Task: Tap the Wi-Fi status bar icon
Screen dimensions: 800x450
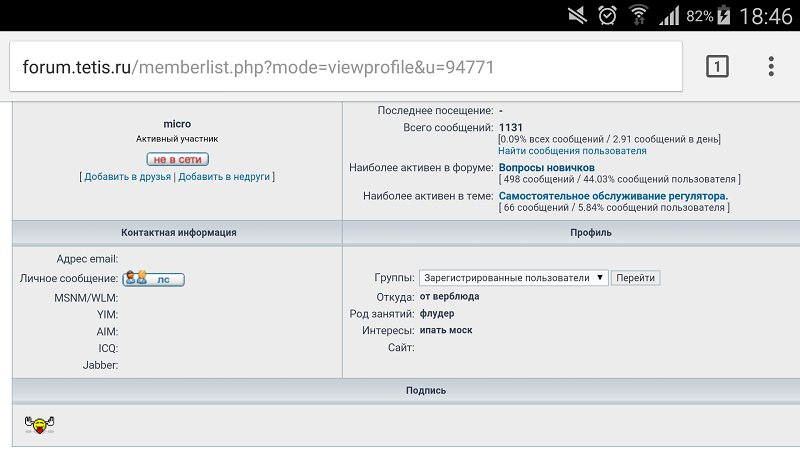Action: [x=638, y=15]
